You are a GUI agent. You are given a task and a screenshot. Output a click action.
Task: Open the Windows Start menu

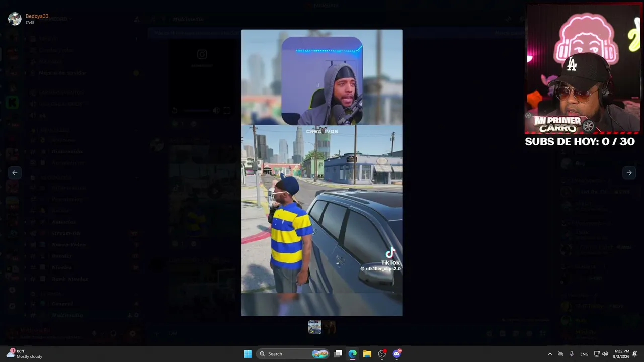[248, 354]
